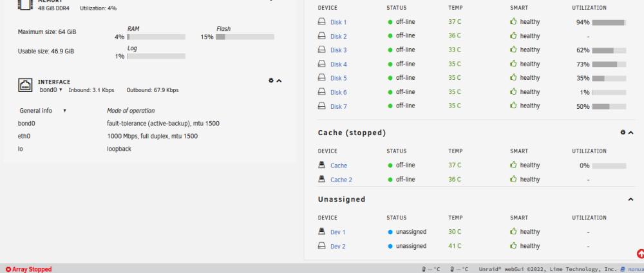The width and height of the screenshot is (644, 273).
Task: Collapse the Cache (stopped) section
Action: (x=631, y=133)
